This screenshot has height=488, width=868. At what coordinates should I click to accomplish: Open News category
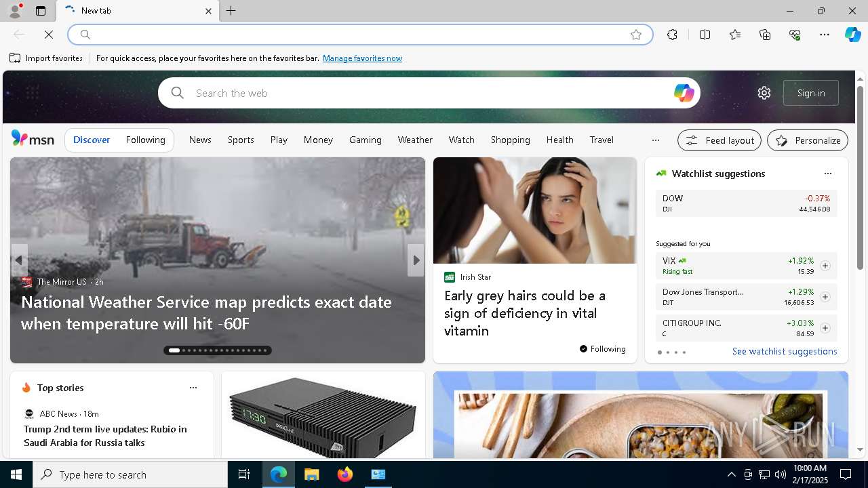point(200,140)
